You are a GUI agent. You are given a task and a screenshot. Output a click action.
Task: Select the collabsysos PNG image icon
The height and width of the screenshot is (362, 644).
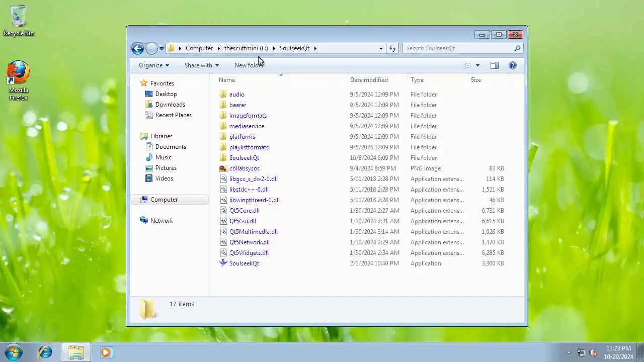223,168
